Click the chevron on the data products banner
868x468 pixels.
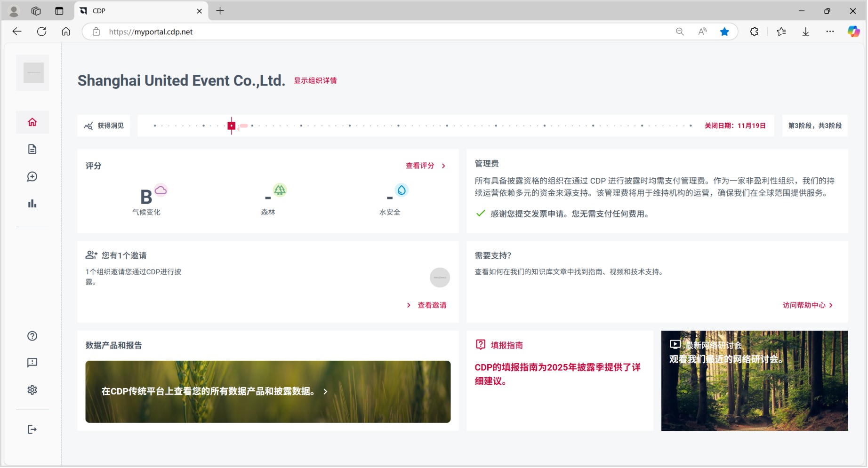(325, 392)
